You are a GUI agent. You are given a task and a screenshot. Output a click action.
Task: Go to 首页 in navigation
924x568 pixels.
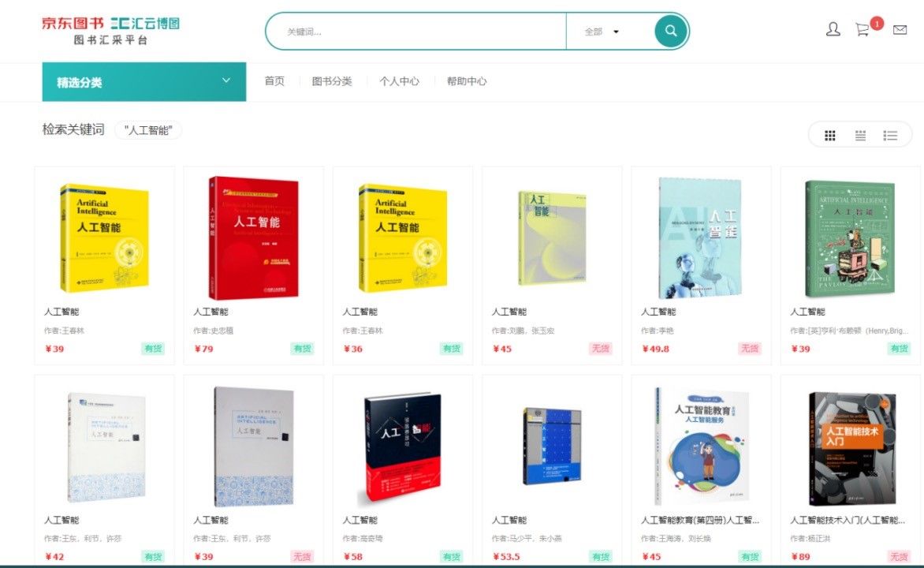point(274,81)
